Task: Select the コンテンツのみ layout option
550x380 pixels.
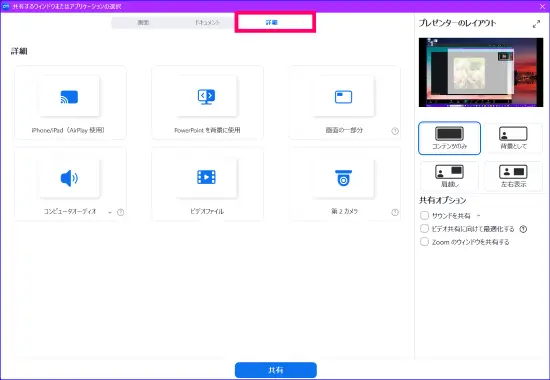Action: pos(449,138)
